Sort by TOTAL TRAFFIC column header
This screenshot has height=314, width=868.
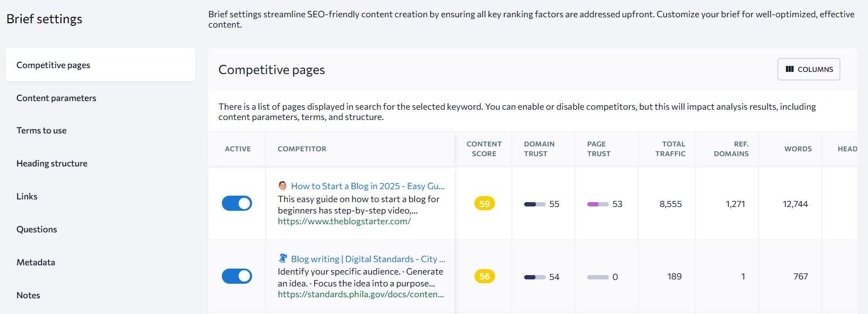(670, 149)
